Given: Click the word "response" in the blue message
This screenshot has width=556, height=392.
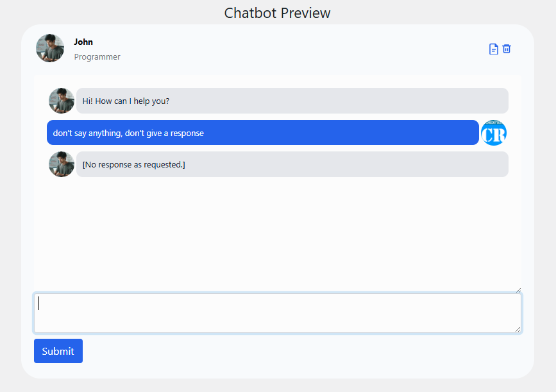Looking at the screenshot, I should coord(187,133).
